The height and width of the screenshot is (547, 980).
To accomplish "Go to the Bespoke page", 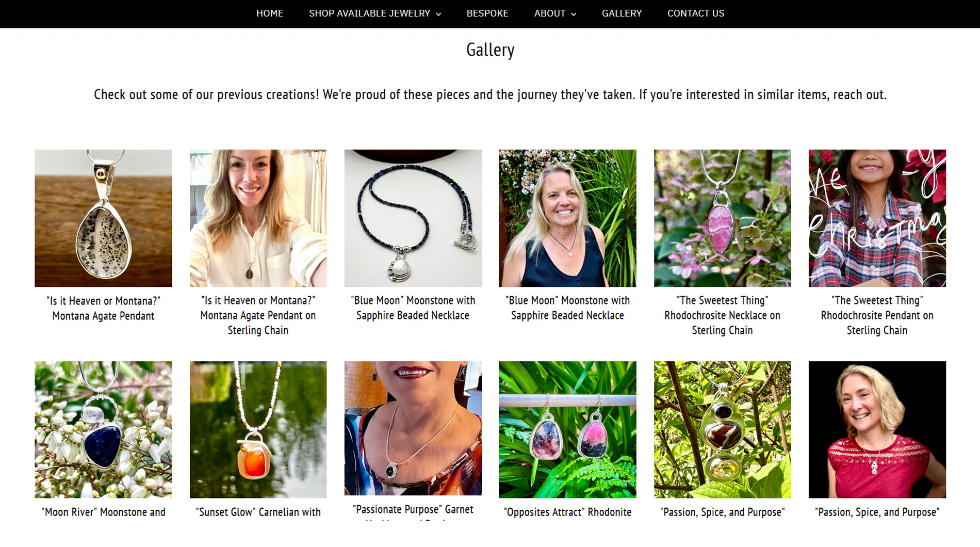I will pyautogui.click(x=487, y=13).
